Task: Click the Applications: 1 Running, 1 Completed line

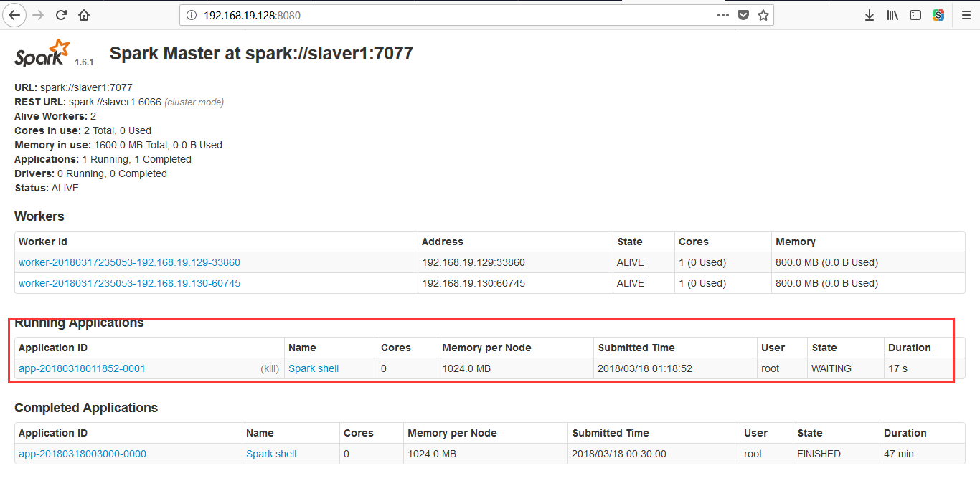Action: coord(103,159)
